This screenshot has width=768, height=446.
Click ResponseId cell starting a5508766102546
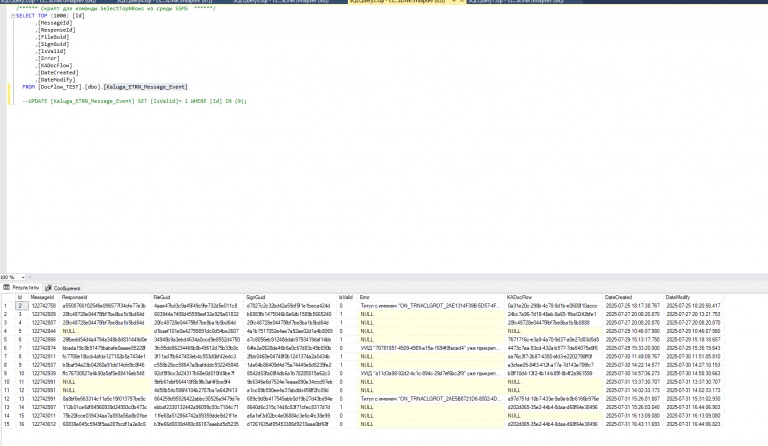[106, 305]
